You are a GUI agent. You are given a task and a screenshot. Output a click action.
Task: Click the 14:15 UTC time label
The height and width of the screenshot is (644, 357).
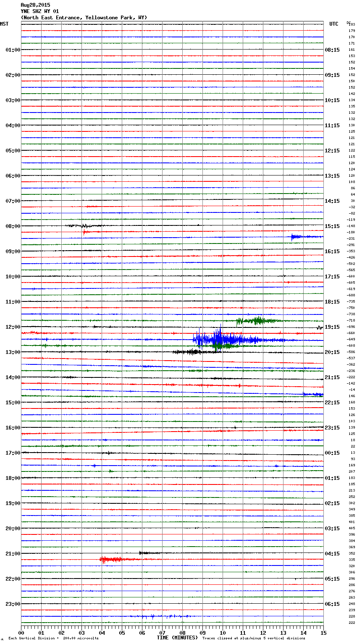click(x=332, y=201)
